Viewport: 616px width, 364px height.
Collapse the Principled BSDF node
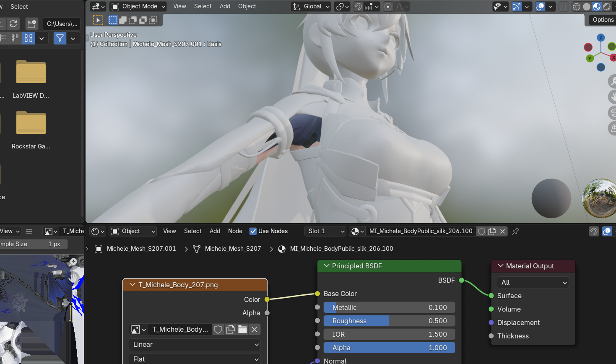327,266
